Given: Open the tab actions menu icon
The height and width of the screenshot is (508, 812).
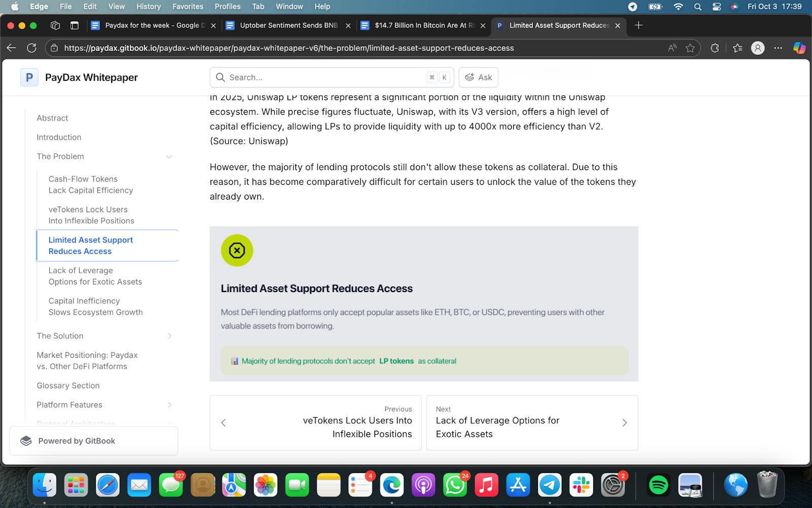Looking at the screenshot, I should click(x=74, y=25).
